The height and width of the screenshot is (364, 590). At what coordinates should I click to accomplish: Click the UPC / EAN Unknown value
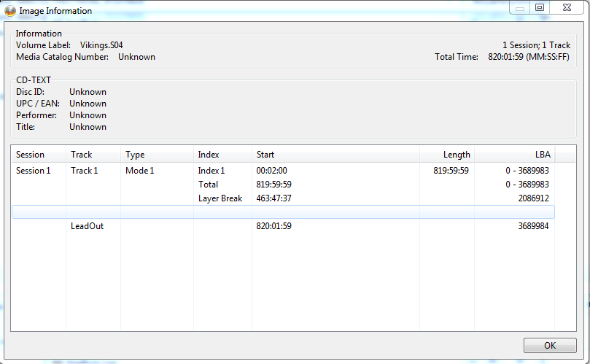(88, 104)
